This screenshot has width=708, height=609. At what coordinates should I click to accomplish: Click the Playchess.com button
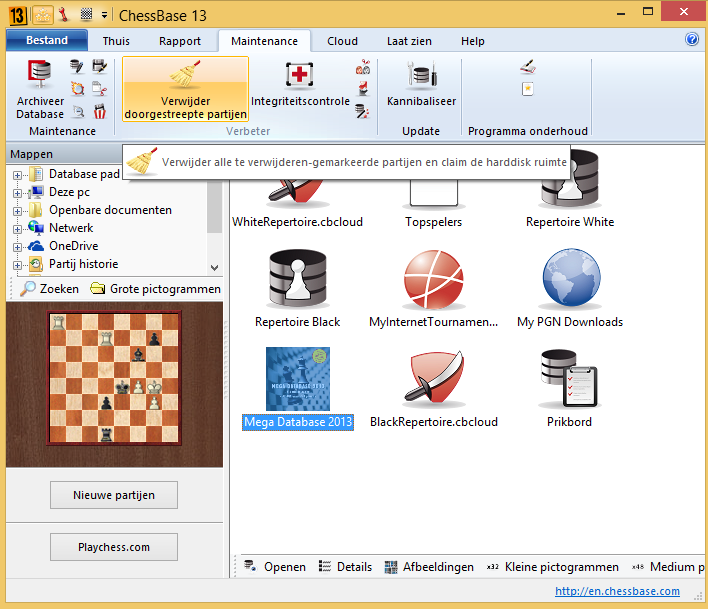click(114, 547)
